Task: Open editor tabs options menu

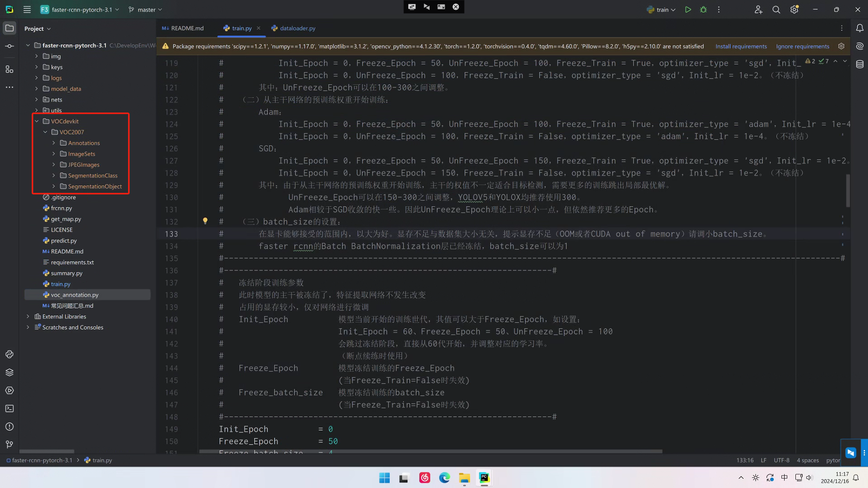Action: [x=842, y=28]
